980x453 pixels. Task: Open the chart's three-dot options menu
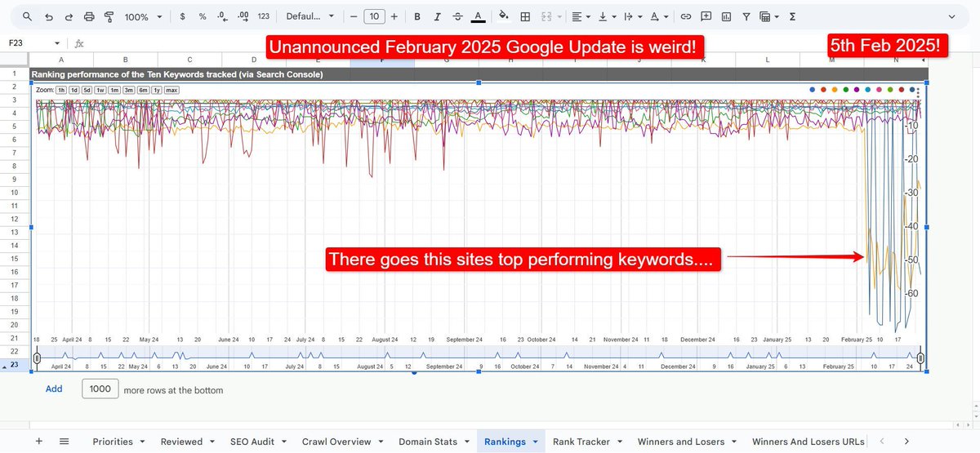[919, 93]
